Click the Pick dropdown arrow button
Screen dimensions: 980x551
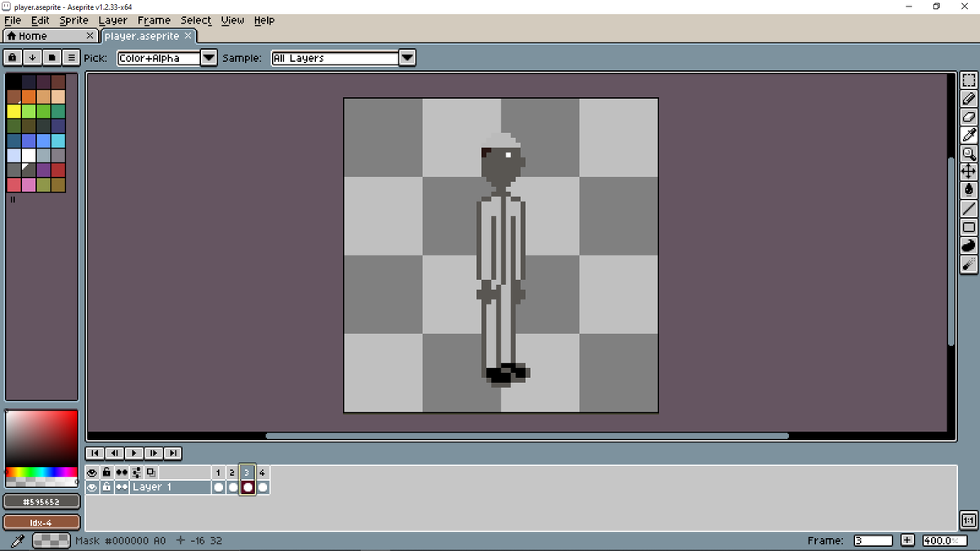pos(209,58)
